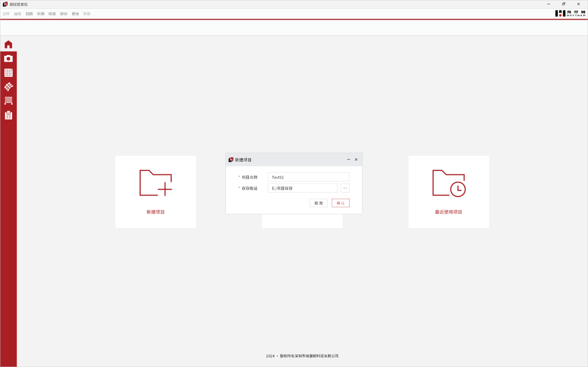The height and width of the screenshot is (367, 588).
Task: Open the 视图 menu
Action: pyautogui.click(x=29, y=14)
